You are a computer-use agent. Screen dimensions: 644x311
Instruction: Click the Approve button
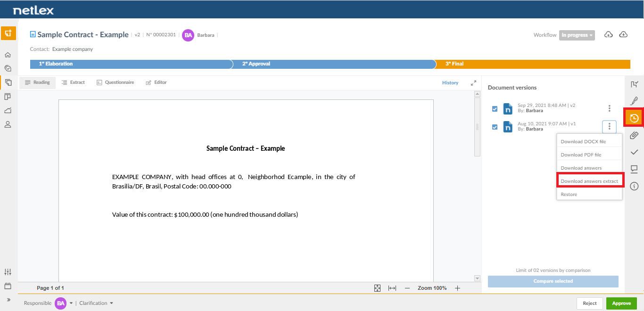point(621,303)
